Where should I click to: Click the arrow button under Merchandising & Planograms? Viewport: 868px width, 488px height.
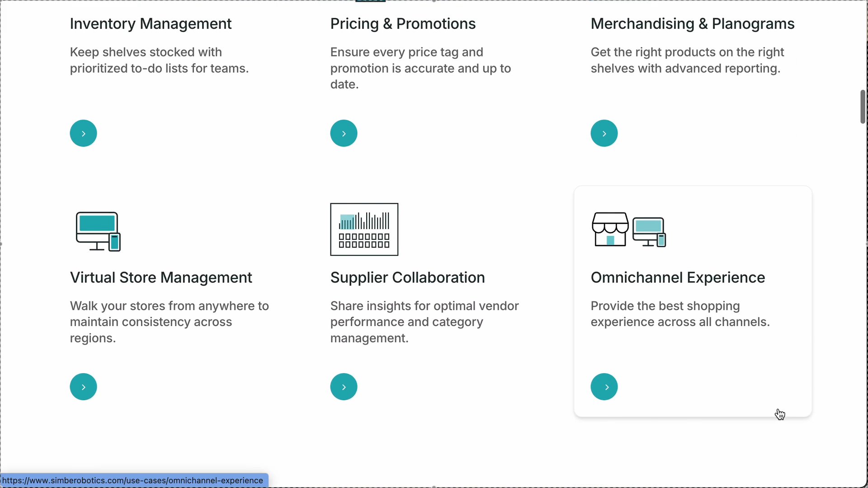pos(604,133)
